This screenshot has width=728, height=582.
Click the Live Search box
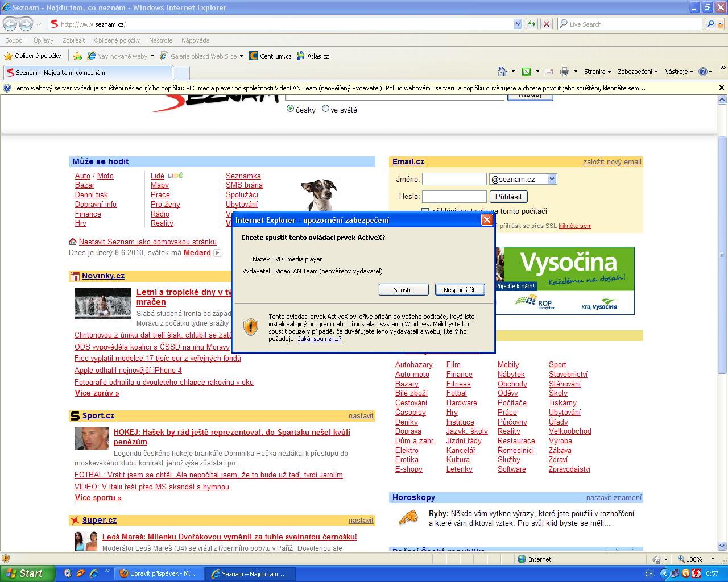pos(630,24)
